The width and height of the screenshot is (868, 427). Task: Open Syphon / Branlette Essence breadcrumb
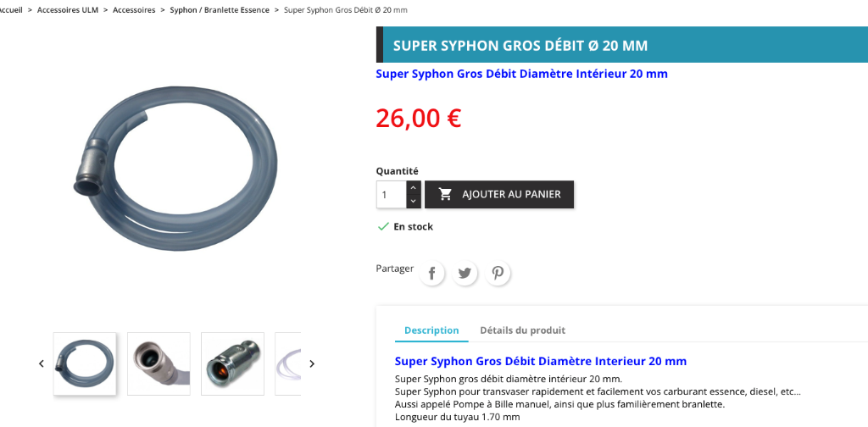tap(220, 10)
